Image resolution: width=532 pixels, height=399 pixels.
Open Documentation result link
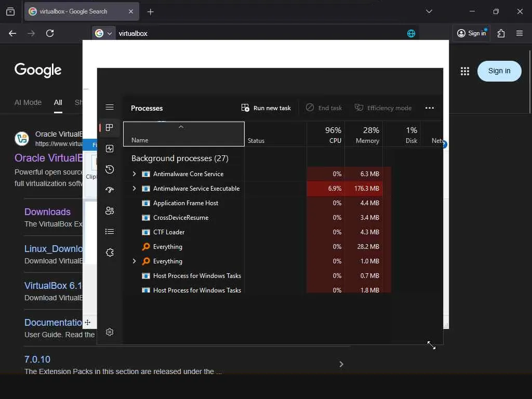click(54, 322)
